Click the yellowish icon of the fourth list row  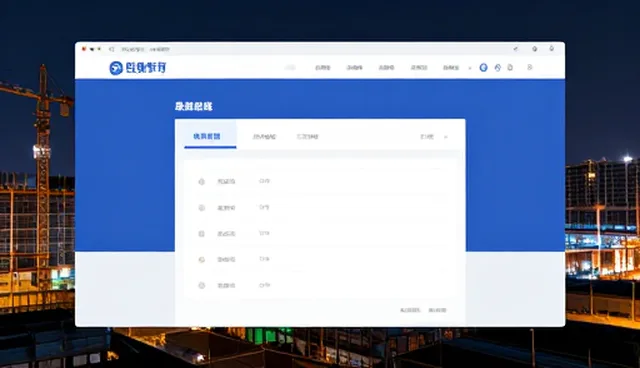click(x=202, y=259)
